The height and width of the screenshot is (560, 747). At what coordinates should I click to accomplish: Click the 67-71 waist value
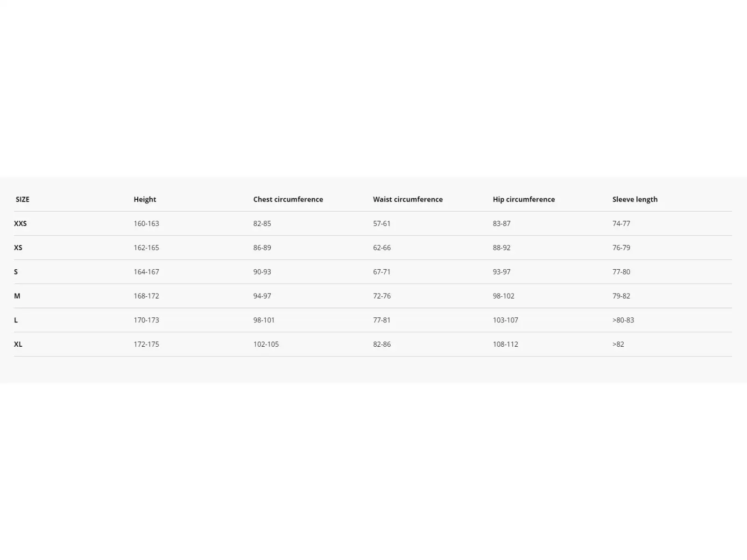pyautogui.click(x=381, y=272)
